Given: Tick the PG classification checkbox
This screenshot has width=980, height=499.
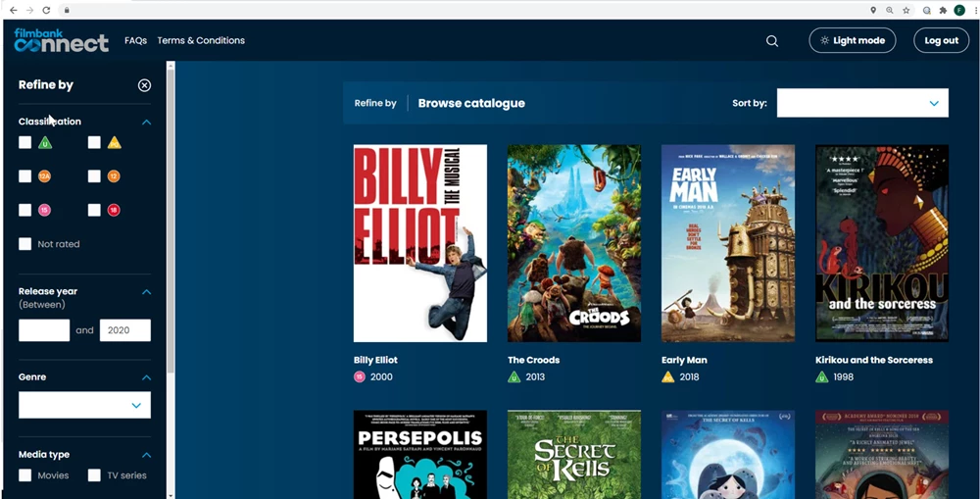Looking at the screenshot, I should click(94, 142).
